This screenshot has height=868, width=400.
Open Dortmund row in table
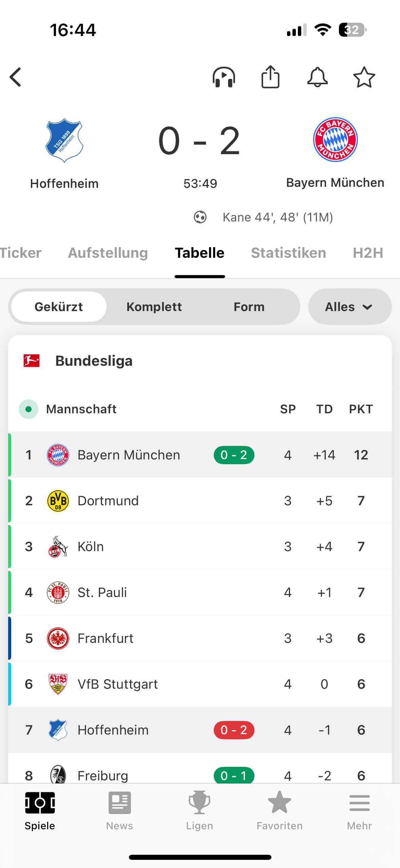point(108,501)
